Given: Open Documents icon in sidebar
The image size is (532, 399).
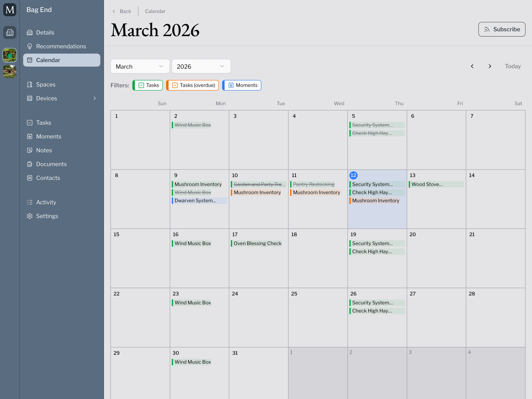Looking at the screenshot, I should [30, 164].
